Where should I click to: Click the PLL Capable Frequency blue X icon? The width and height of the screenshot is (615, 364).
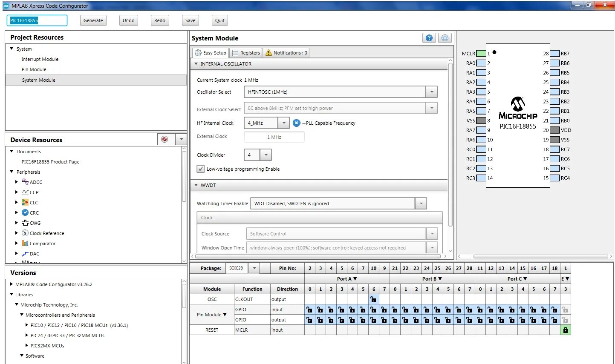pyautogui.click(x=297, y=123)
